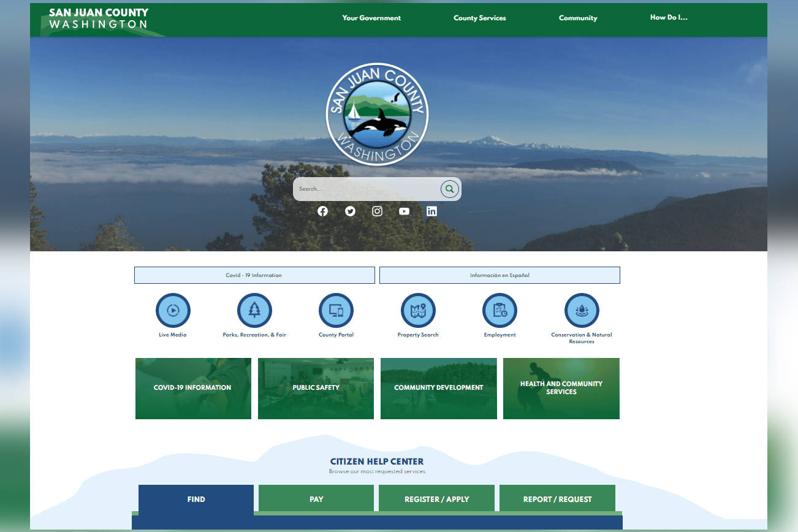Image resolution: width=798 pixels, height=532 pixels.
Task: Open Conservation & Natural Resources icon
Action: click(x=581, y=310)
